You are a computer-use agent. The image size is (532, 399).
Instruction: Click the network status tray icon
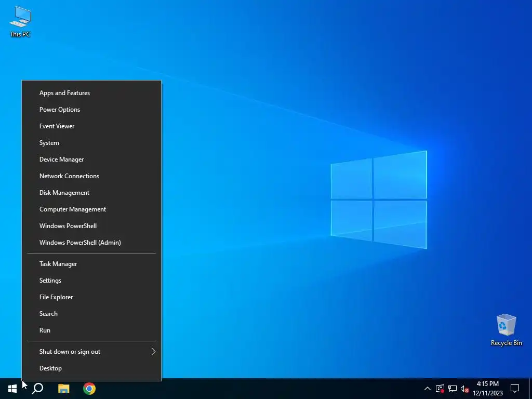(x=453, y=389)
